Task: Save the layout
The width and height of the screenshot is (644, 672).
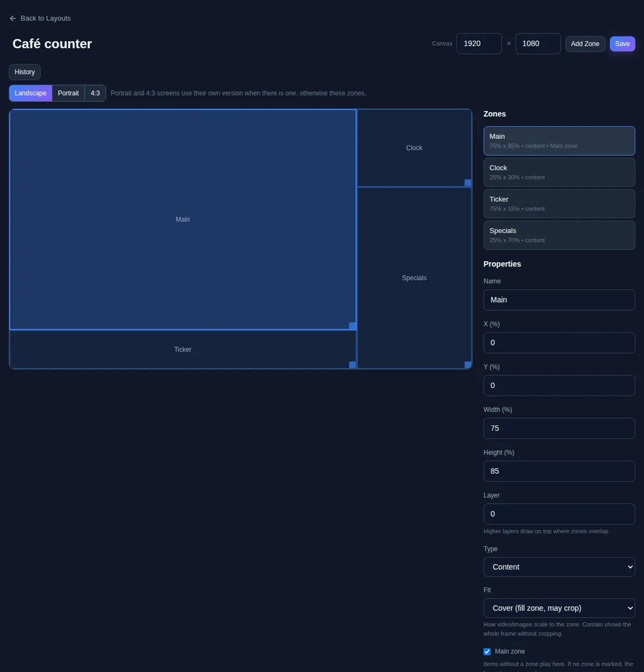Action: point(622,44)
